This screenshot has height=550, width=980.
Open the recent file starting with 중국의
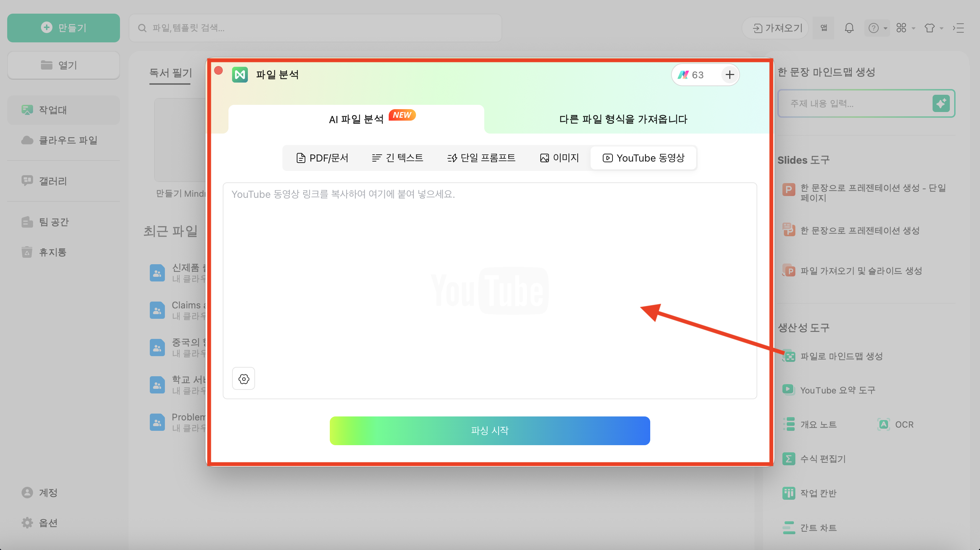tap(178, 348)
